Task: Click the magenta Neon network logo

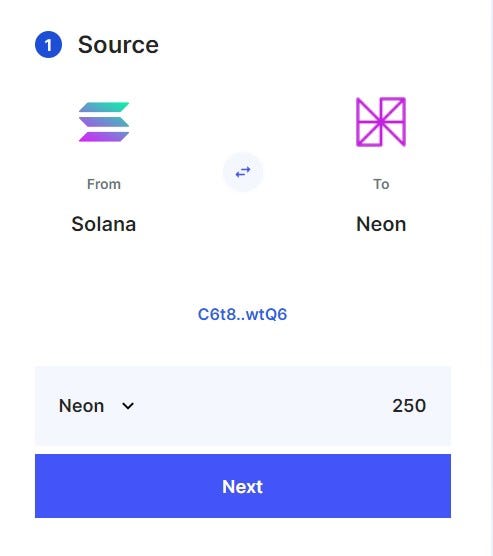Action: [381, 122]
